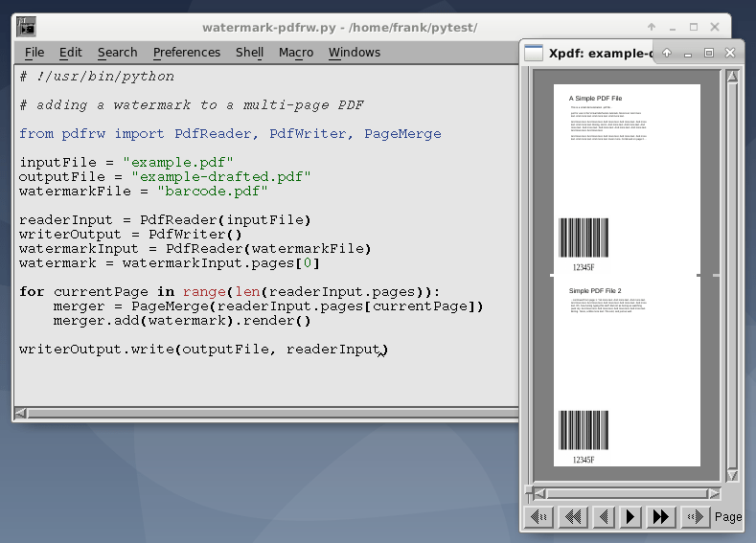Click the Xpdf window menu icon
Image resolution: width=756 pixels, height=543 pixels.
534,53
